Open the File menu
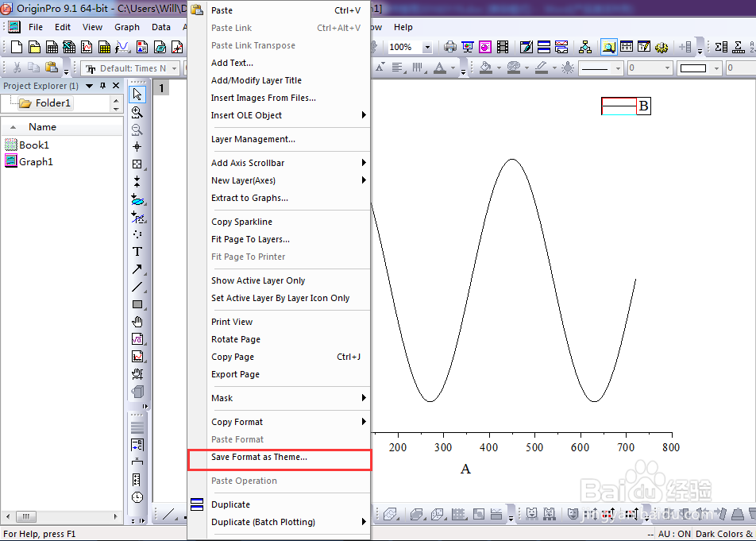Viewport: 756px width, 541px height. (35, 27)
